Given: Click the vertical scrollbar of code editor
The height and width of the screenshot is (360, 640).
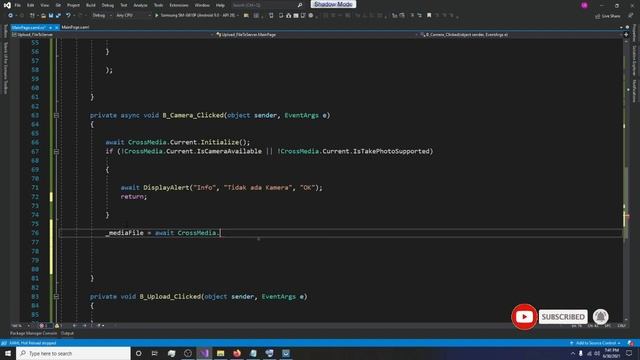Looking at the screenshot, I should [626, 180].
